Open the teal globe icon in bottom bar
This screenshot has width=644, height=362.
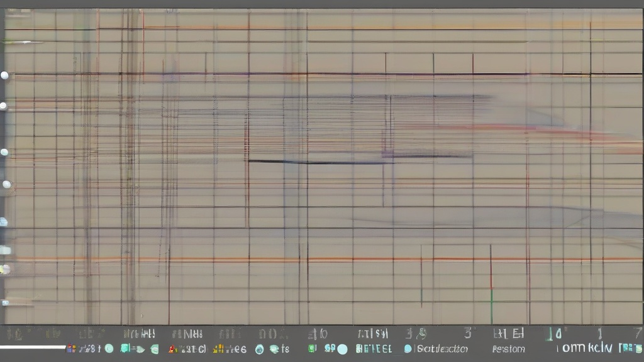(259, 349)
